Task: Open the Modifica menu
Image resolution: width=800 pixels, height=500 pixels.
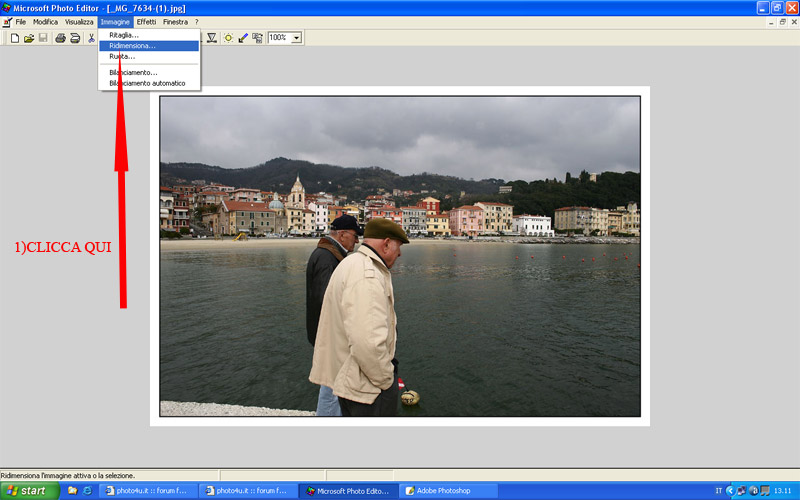Action: (x=45, y=21)
